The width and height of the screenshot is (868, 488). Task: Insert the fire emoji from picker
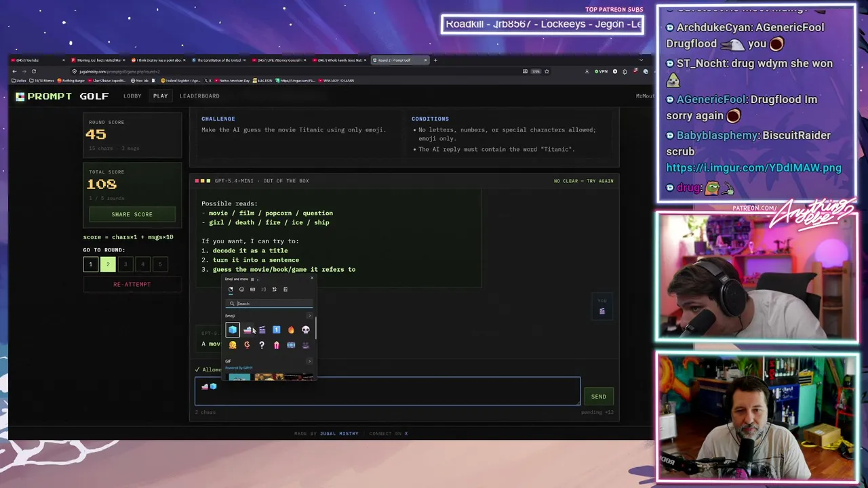click(291, 330)
